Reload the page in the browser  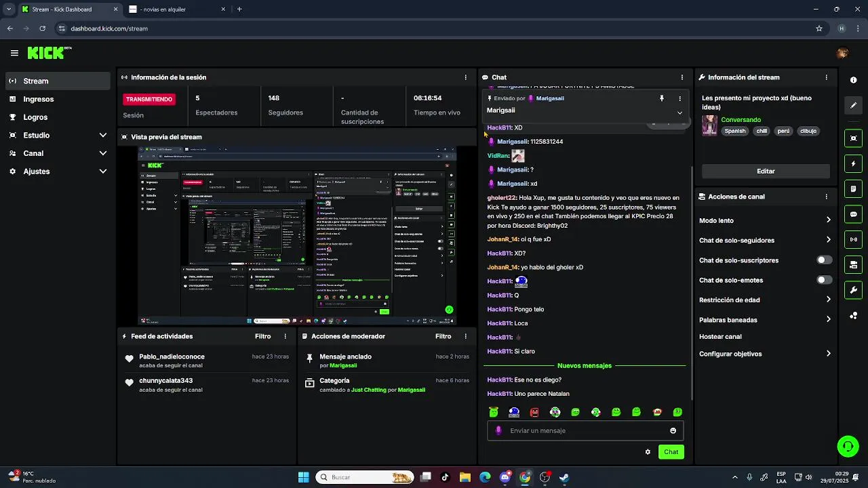[x=42, y=28]
